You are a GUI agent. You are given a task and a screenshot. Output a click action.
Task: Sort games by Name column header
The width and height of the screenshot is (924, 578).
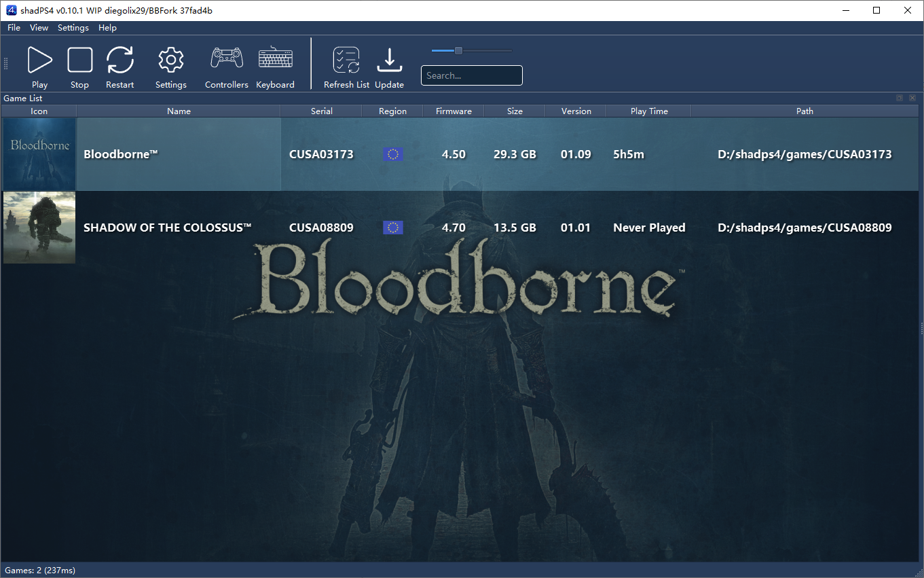[x=179, y=111]
